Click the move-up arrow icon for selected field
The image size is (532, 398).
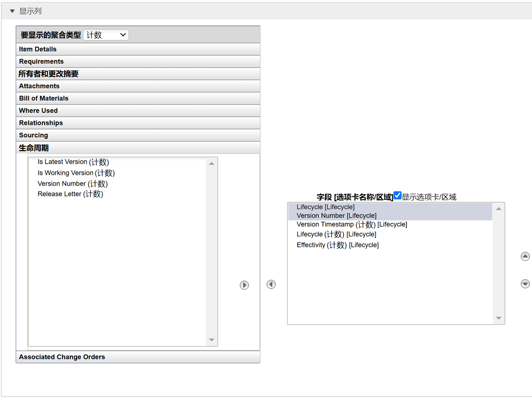[525, 256]
